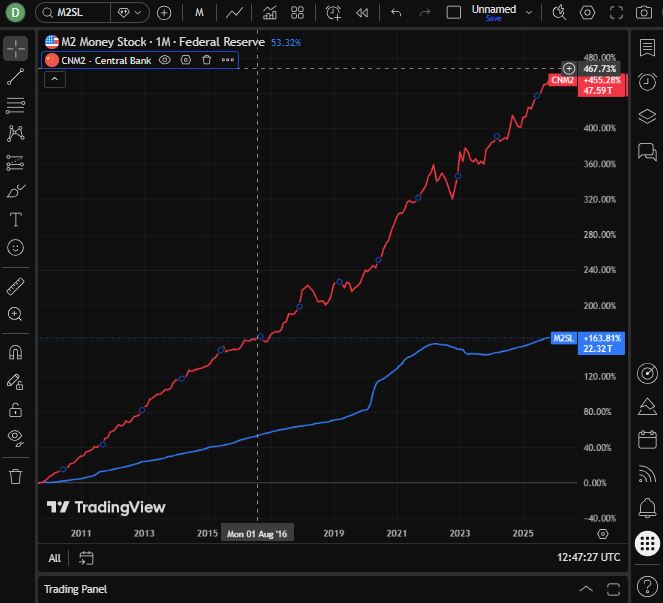
Task: Collapse the chart legend arrow
Action: [55, 79]
